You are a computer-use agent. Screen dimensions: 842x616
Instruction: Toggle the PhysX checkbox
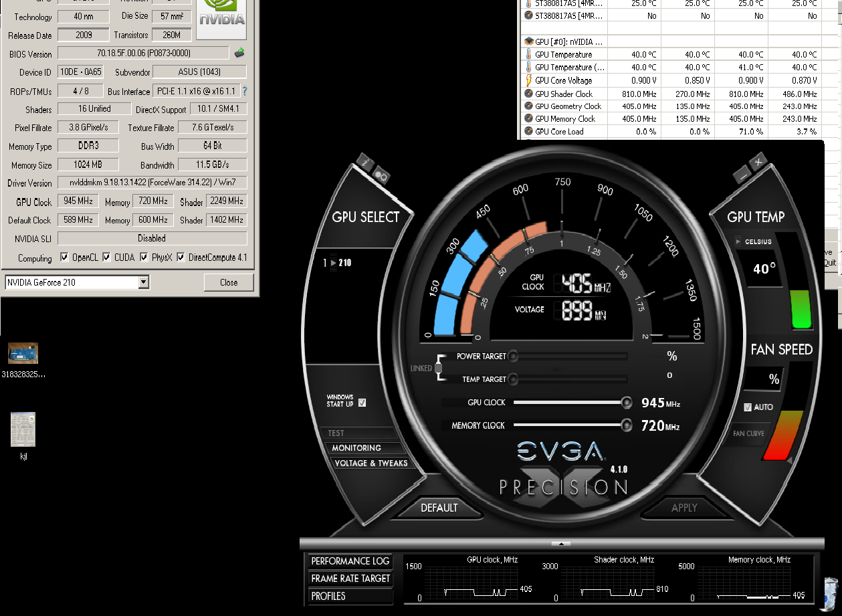[x=144, y=258]
